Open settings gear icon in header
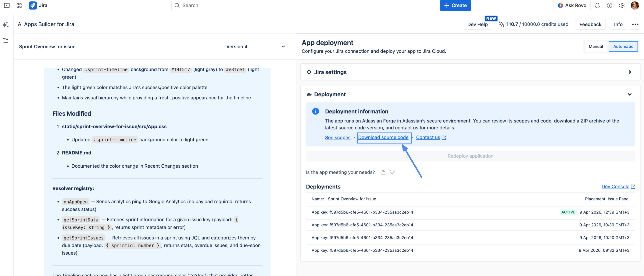The width and height of the screenshot is (644, 276). coord(622,6)
